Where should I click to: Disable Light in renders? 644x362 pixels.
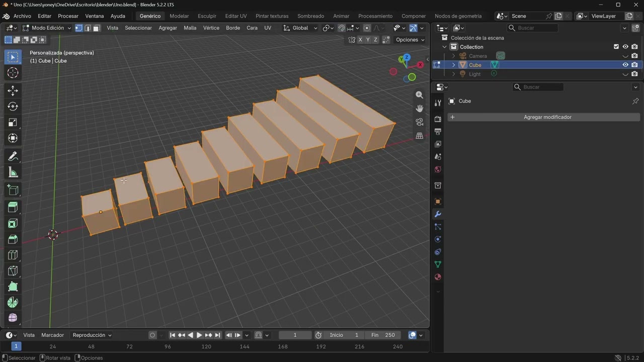634,74
